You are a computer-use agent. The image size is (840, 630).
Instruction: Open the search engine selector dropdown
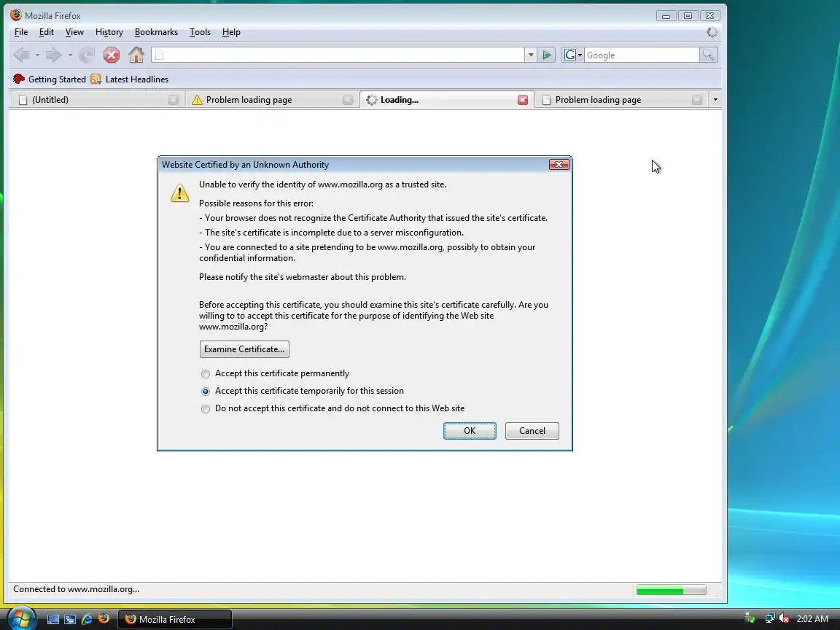tap(572, 55)
